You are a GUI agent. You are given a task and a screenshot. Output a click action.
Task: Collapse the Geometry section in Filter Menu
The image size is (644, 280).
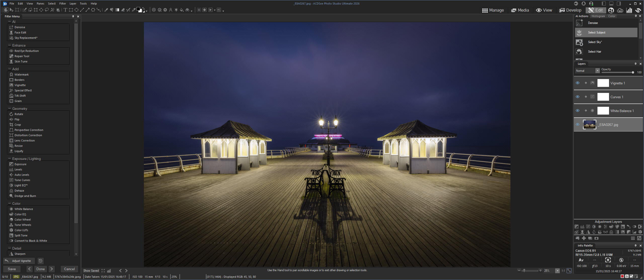pyautogui.click(x=10, y=108)
